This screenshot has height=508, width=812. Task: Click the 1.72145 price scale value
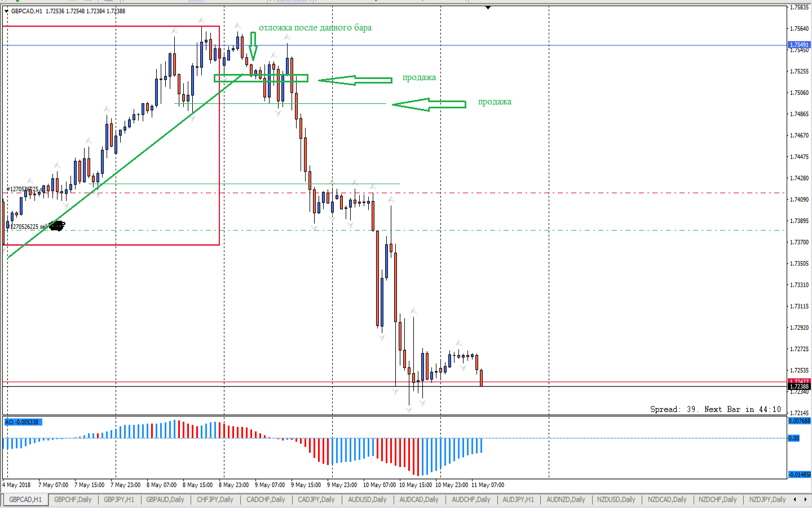[800, 413]
